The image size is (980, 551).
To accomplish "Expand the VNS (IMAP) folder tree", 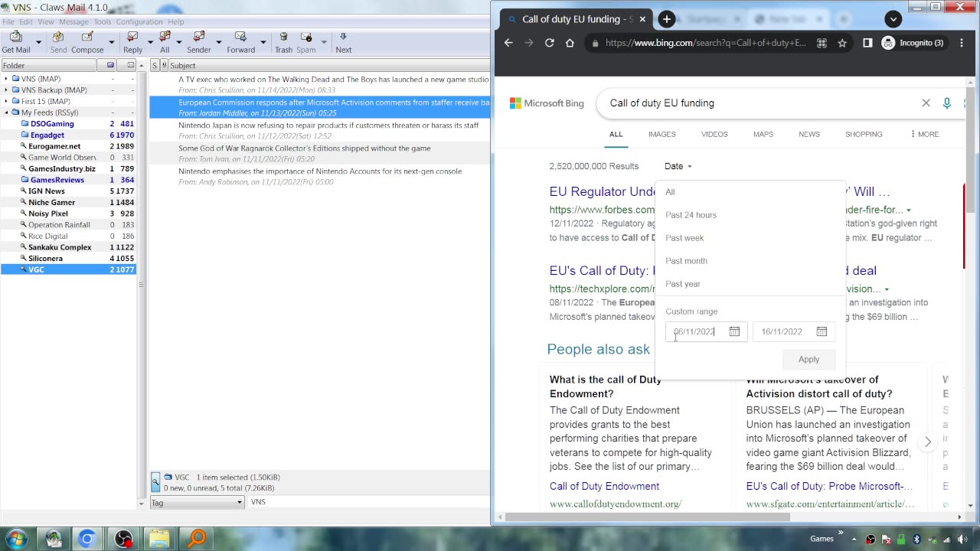I will tap(6, 79).
